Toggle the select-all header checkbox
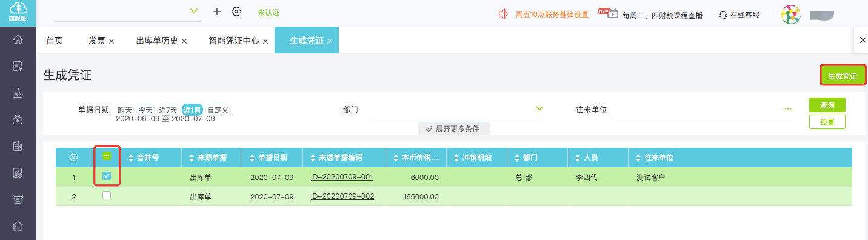Screen dimensions: 868x240 107,156
